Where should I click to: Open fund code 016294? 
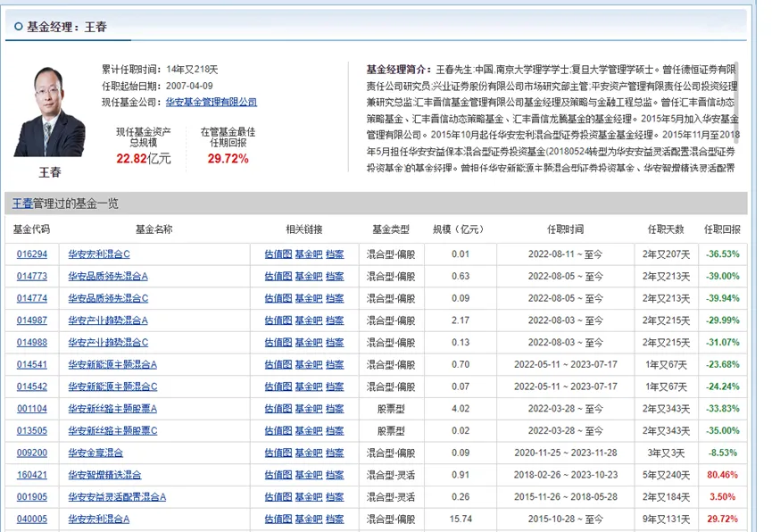click(x=32, y=254)
